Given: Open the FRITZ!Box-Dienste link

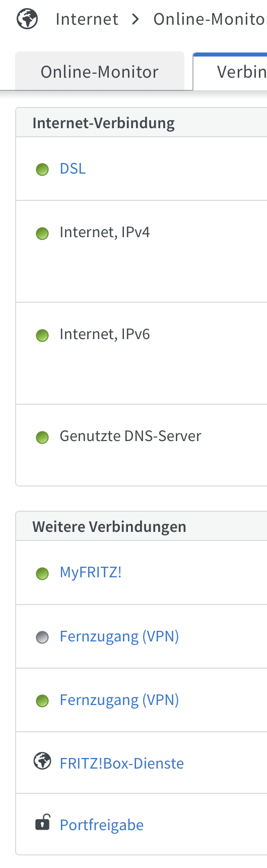Looking at the screenshot, I should coord(122,764).
